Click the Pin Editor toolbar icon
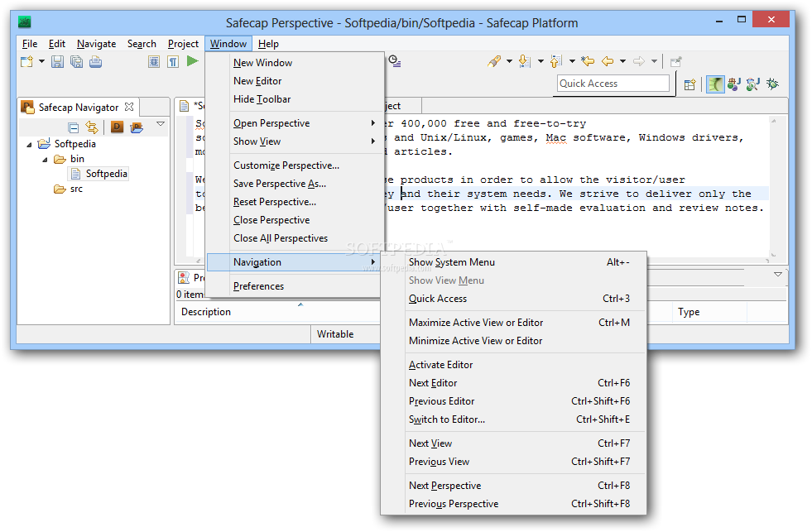 pyautogui.click(x=675, y=62)
